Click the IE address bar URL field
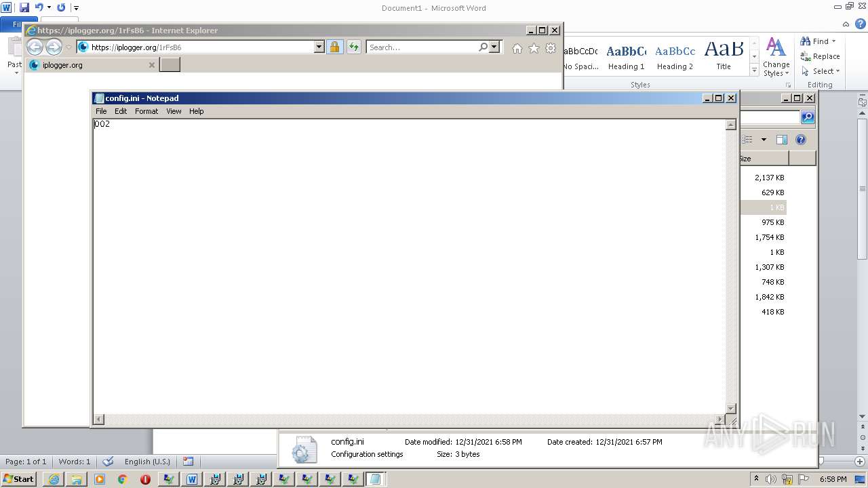The image size is (868, 488). pyautogui.click(x=202, y=47)
